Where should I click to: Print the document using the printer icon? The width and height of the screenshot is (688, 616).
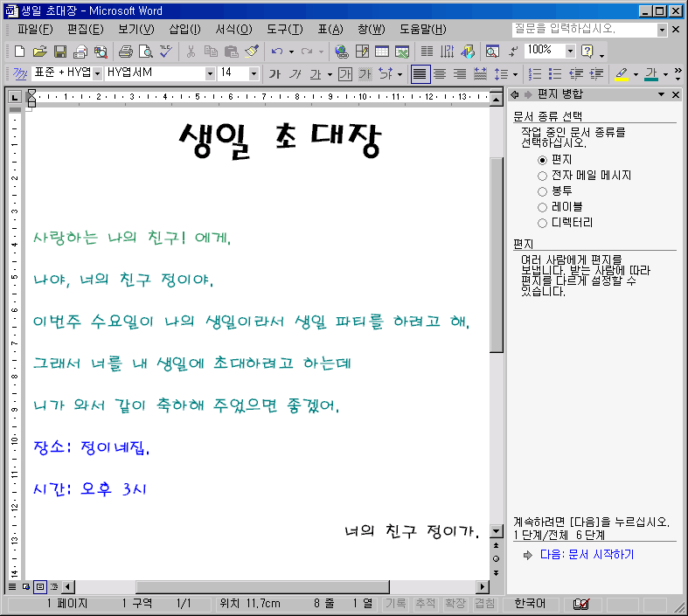[125, 52]
